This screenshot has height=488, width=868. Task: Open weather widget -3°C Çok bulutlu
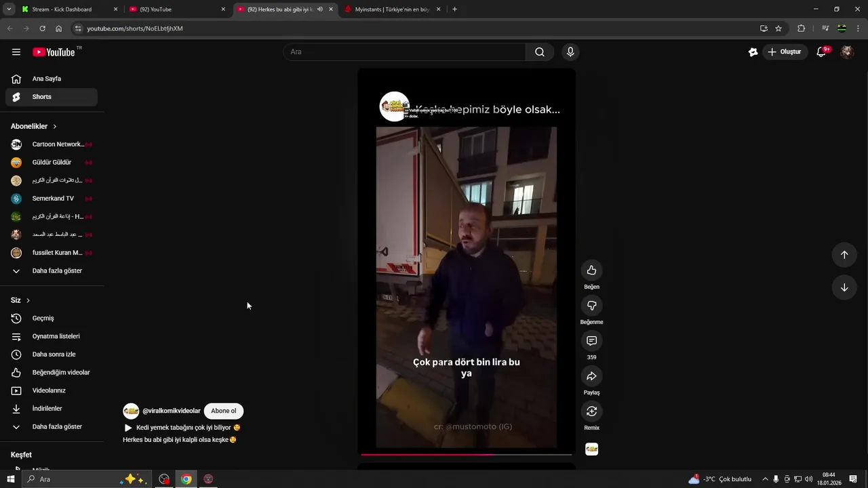[720, 479]
